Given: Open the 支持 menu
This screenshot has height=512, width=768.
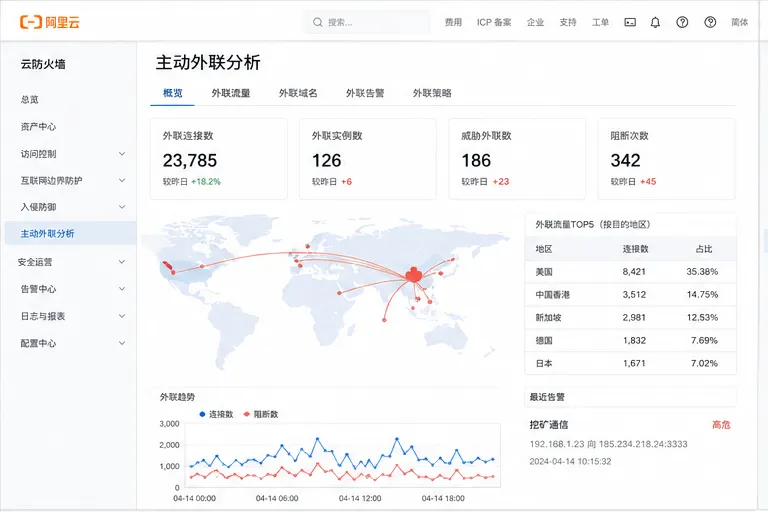Looking at the screenshot, I should tap(568, 22).
